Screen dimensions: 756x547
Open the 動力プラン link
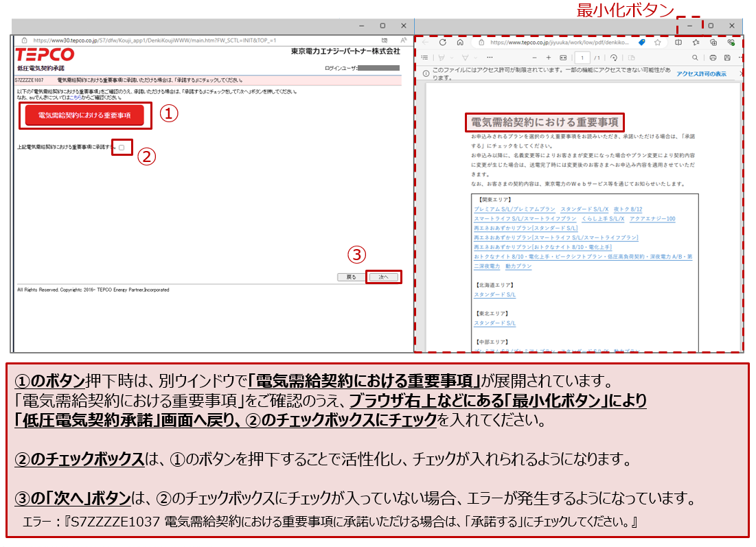click(x=518, y=266)
